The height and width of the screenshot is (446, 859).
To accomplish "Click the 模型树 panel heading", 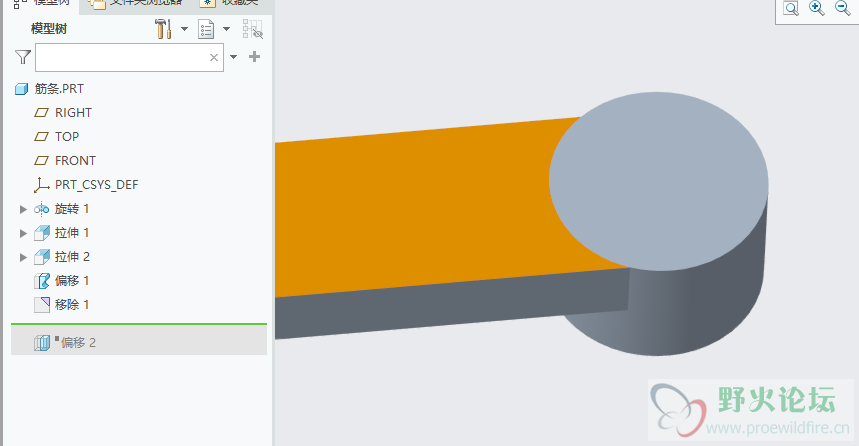I will [x=49, y=29].
